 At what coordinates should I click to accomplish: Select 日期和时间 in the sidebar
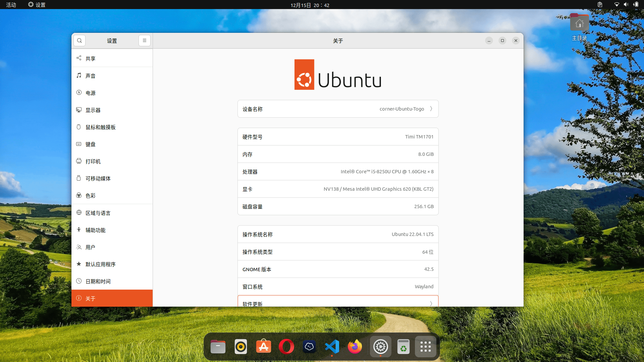[x=112, y=281]
